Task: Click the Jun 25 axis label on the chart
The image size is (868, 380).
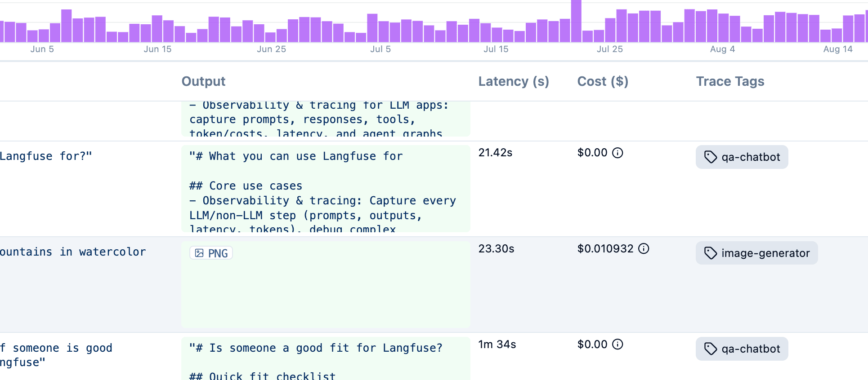Action: [x=271, y=49]
